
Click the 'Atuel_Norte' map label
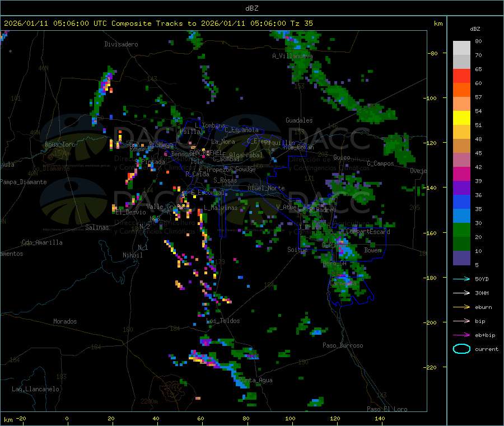[x=266, y=188]
